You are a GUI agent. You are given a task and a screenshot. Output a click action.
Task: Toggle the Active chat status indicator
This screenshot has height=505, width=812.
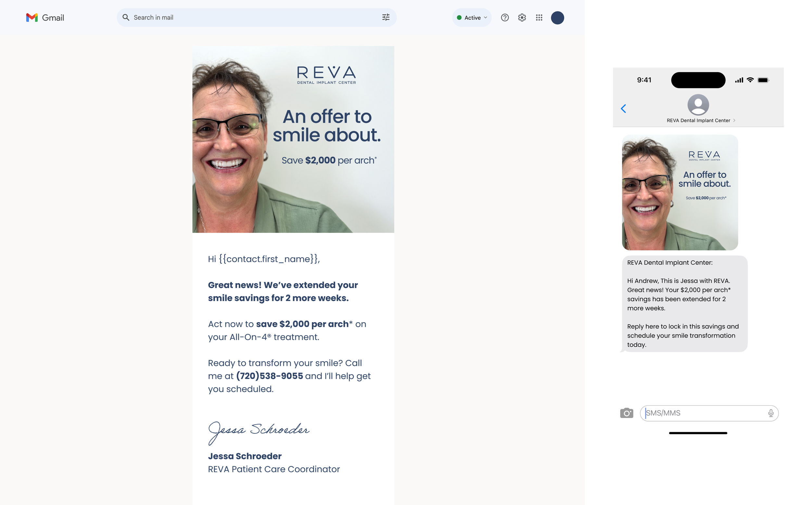tap(471, 17)
